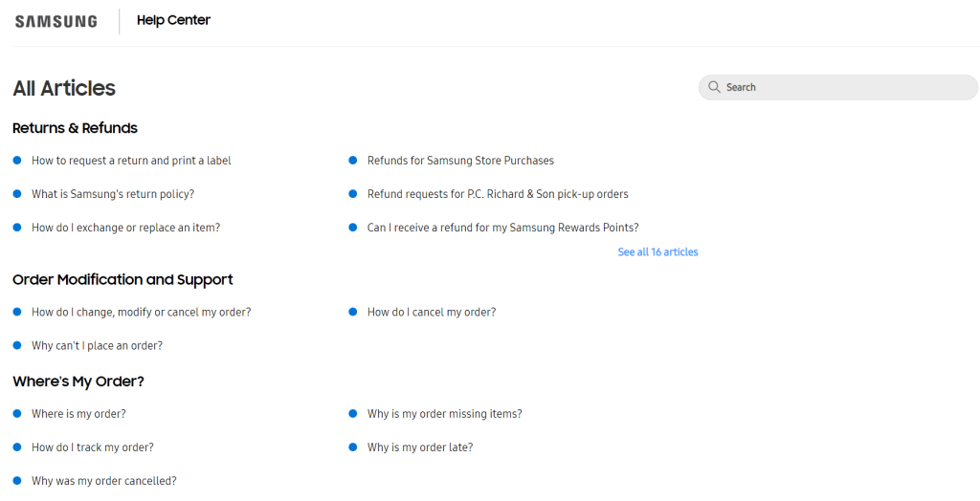Open 'How do I cancel my order?' article
This screenshot has width=980, height=501.
pos(432,312)
